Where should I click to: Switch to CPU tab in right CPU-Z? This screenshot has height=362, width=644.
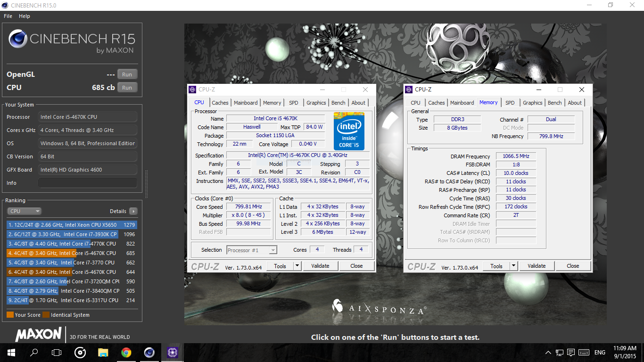point(415,103)
